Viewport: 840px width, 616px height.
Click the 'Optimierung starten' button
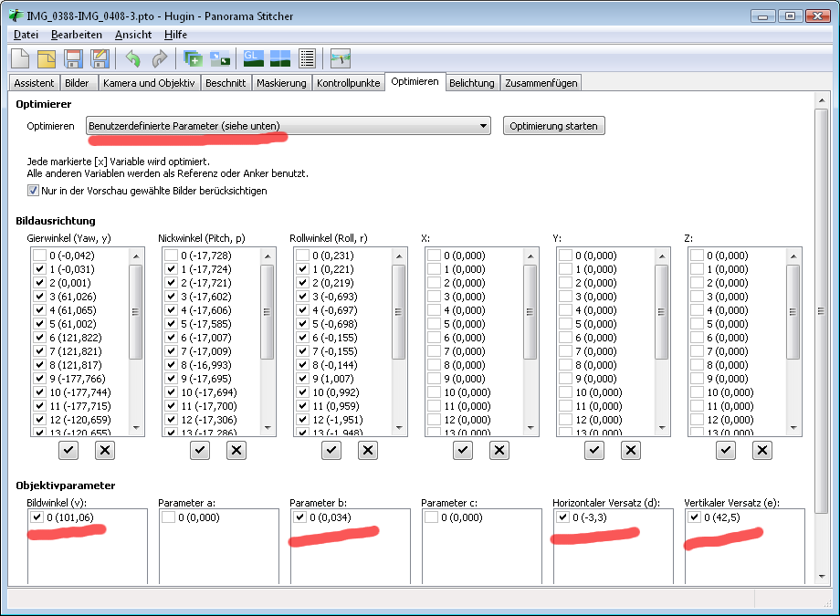tap(553, 126)
